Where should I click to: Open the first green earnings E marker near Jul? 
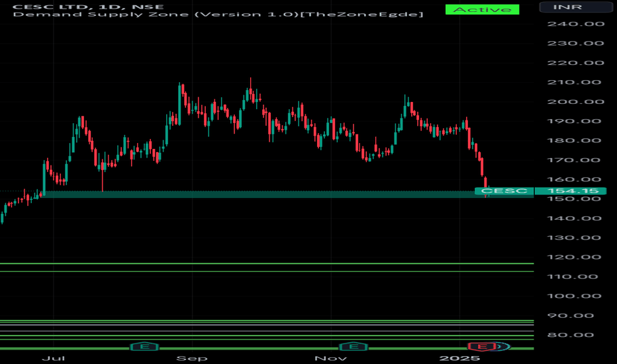[x=144, y=347]
